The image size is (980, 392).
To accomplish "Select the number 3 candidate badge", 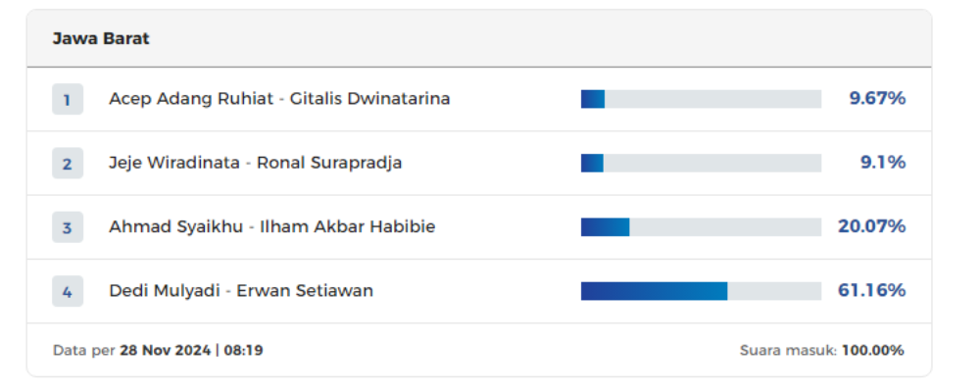I will tap(67, 227).
